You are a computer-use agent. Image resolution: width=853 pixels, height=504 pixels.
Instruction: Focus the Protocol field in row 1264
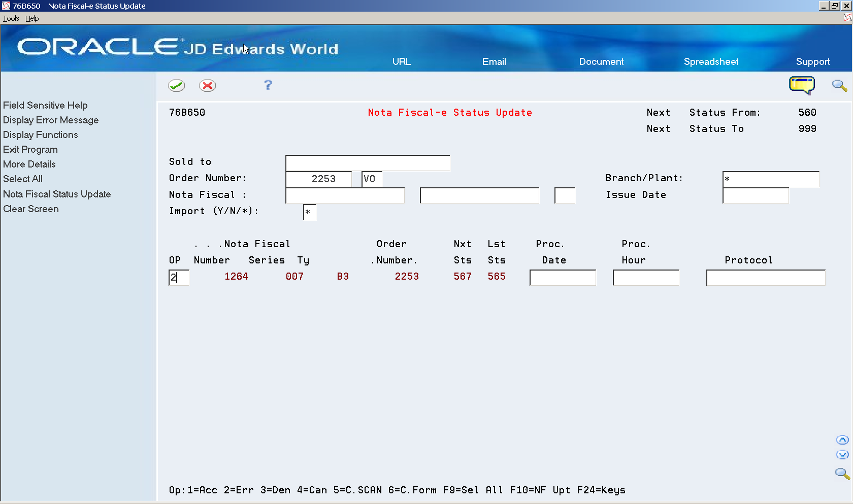766,278
